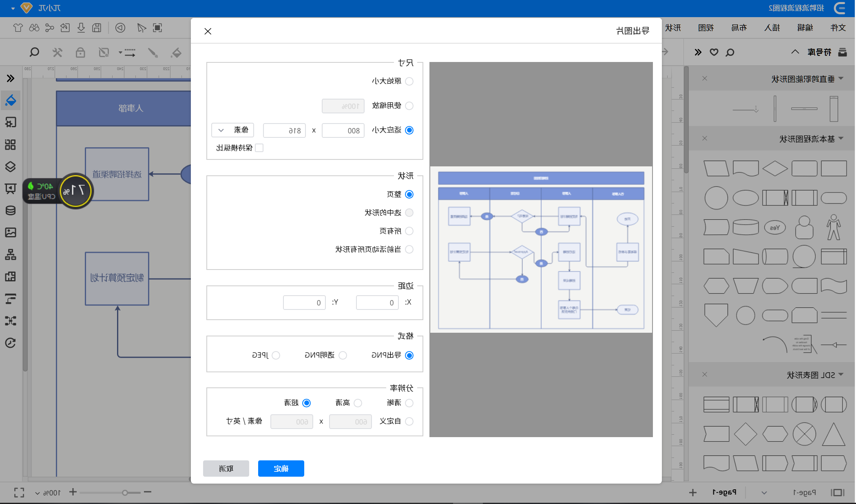The height and width of the screenshot is (504, 856).
Task: Click the heart favorites icon
Action: coord(714,52)
